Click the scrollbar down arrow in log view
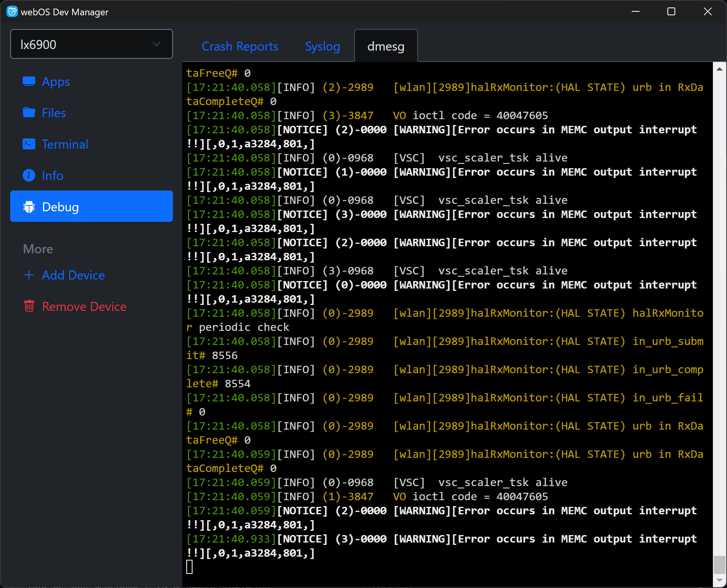Viewport: 727px width, 588px height. [x=719, y=580]
